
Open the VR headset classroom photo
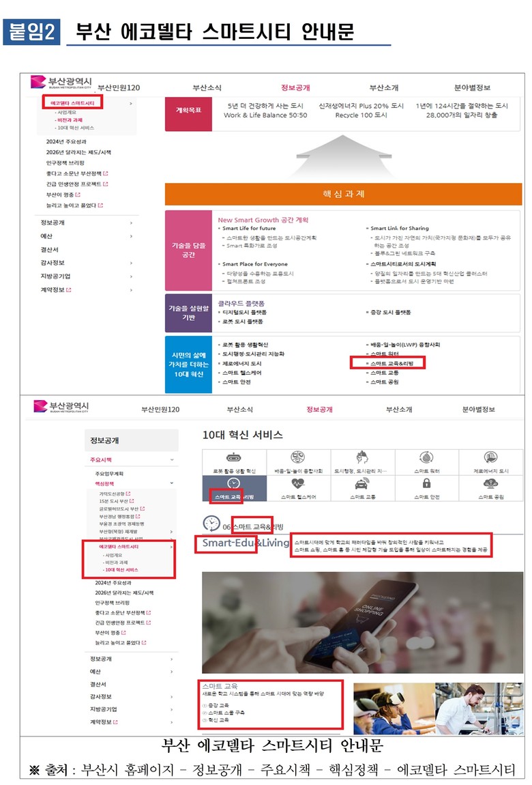[394, 709]
